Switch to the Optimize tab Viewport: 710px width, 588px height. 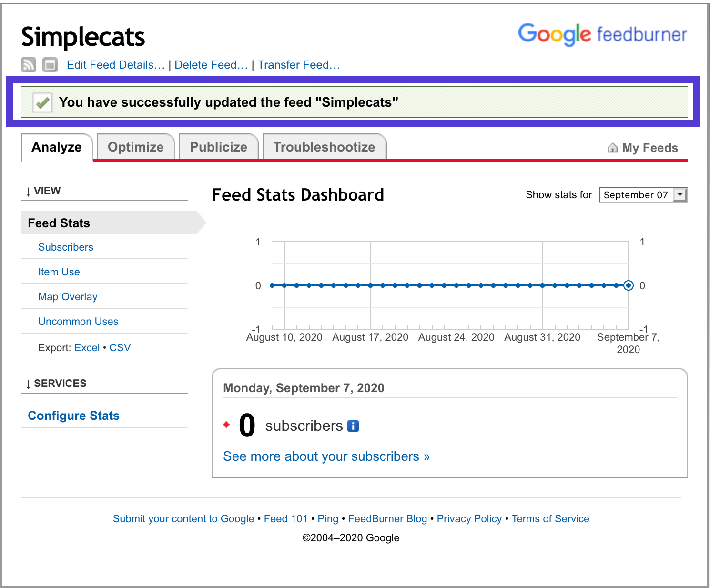[x=136, y=147]
